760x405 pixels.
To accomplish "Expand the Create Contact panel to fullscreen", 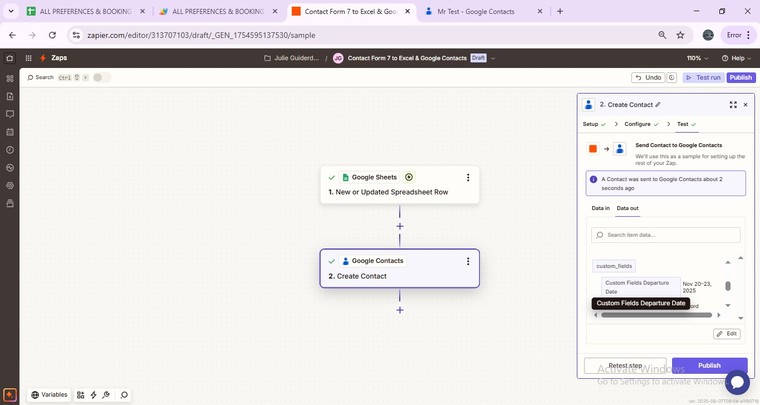I will tap(733, 105).
